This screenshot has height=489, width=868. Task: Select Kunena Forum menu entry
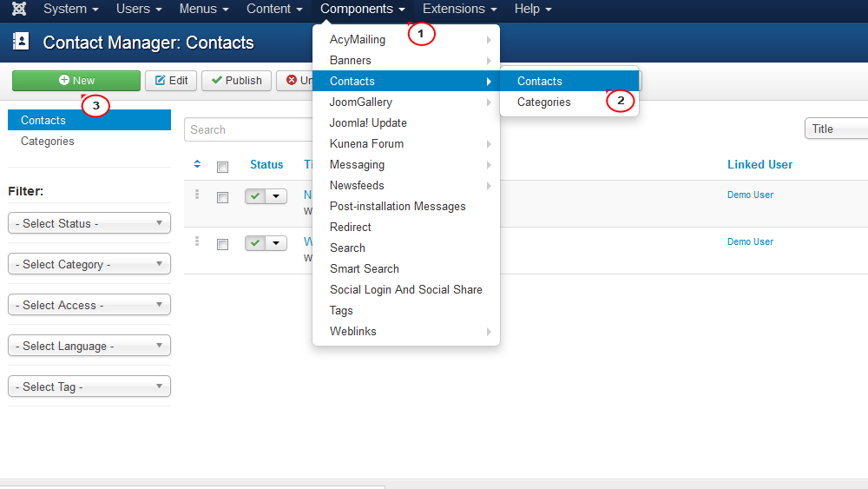tap(405, 143)
